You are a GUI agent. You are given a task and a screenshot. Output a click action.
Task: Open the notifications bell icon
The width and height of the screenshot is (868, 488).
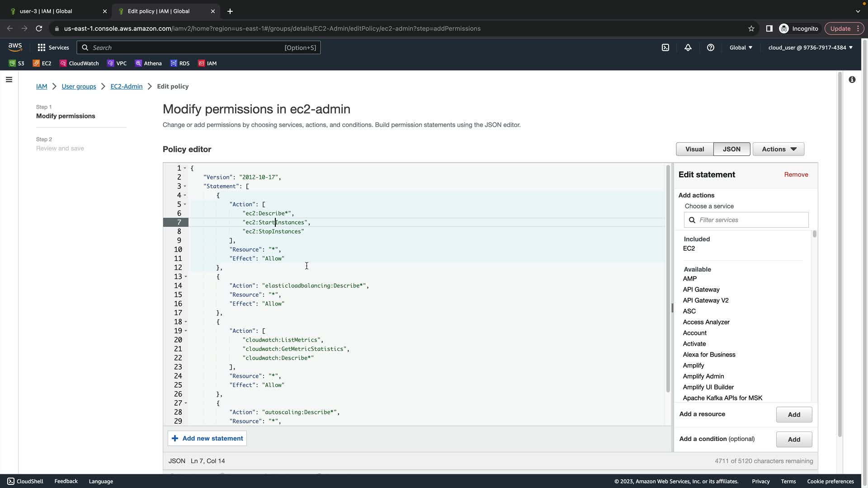(688, 47)
